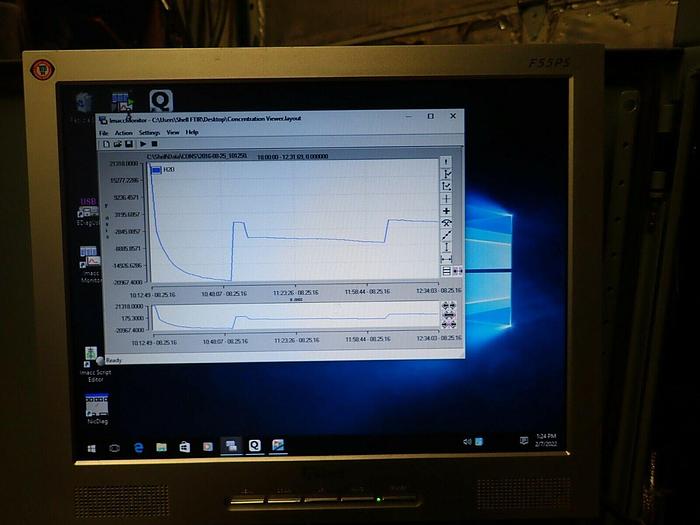This screenshot has height=525, width=700.
Task: Click the horizontal compress arrows icon beside layout icon
Action: point(458,271)
